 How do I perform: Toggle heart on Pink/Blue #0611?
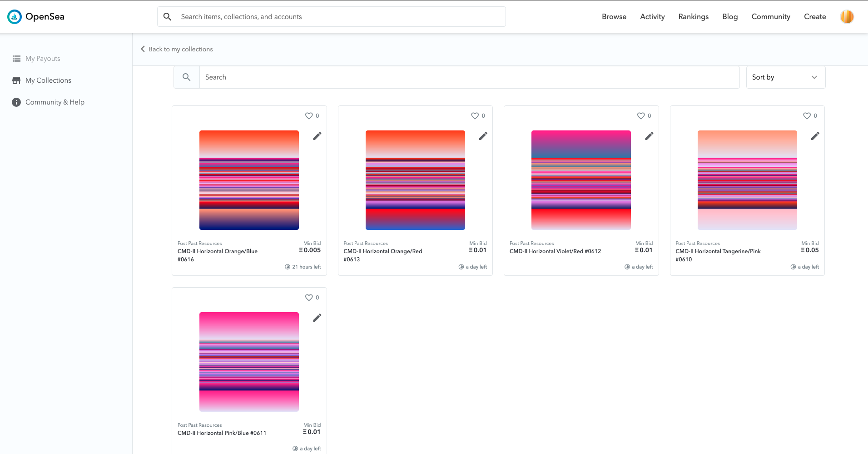pyautogui.click(x=309, y=298)
